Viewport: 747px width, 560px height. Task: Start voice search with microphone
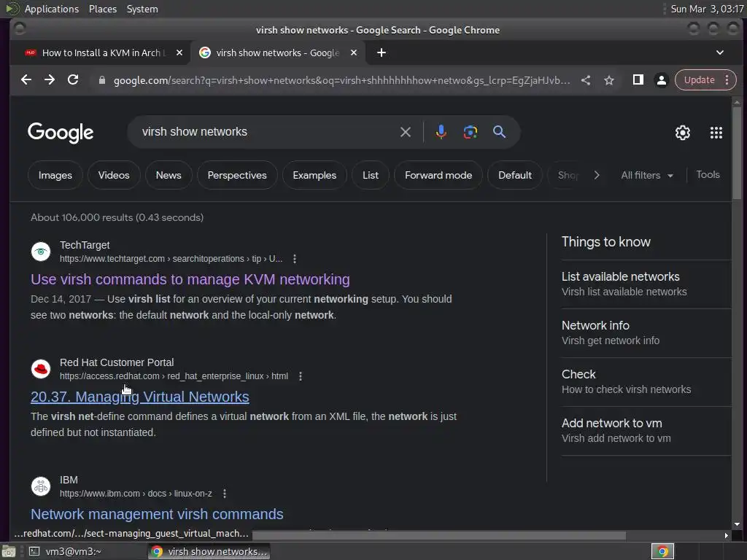click(441, 132)
